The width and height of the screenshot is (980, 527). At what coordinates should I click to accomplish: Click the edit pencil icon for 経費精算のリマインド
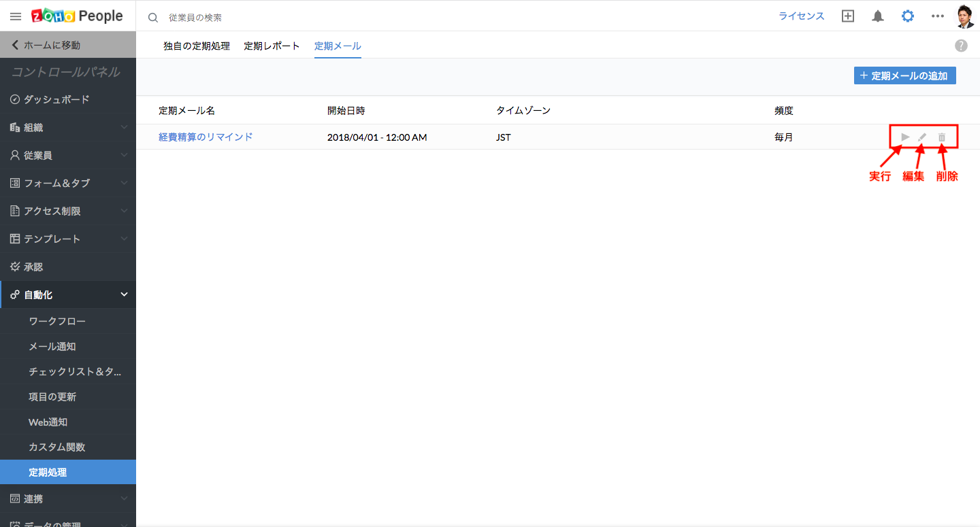[x=922, y=137]
